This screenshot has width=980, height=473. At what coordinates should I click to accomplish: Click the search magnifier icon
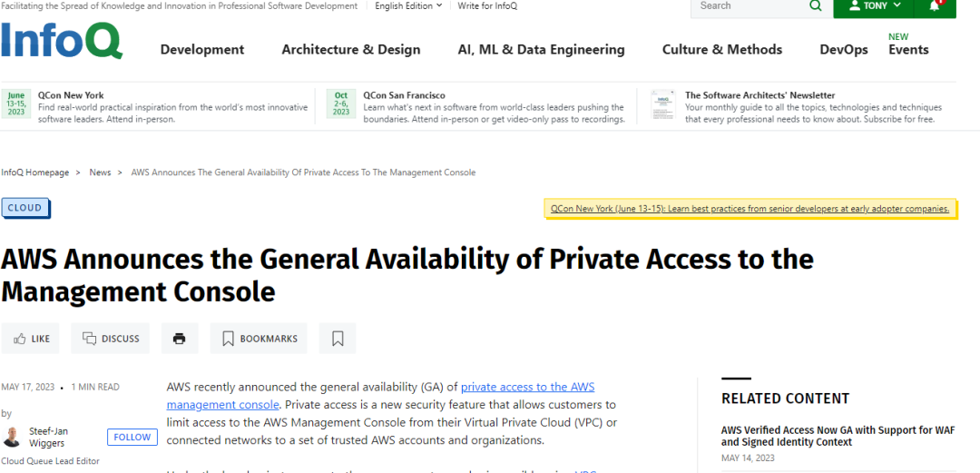pyautogui.click(x=816, y=5)
